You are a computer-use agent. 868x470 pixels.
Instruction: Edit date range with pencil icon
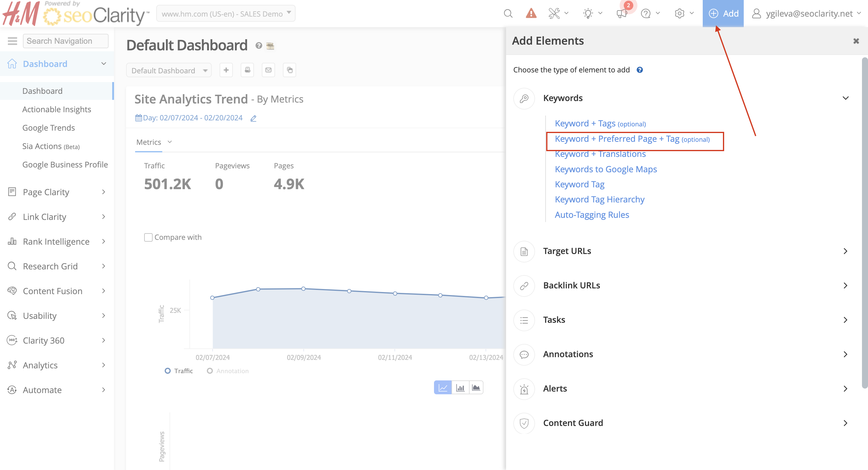tap(253, 118)
